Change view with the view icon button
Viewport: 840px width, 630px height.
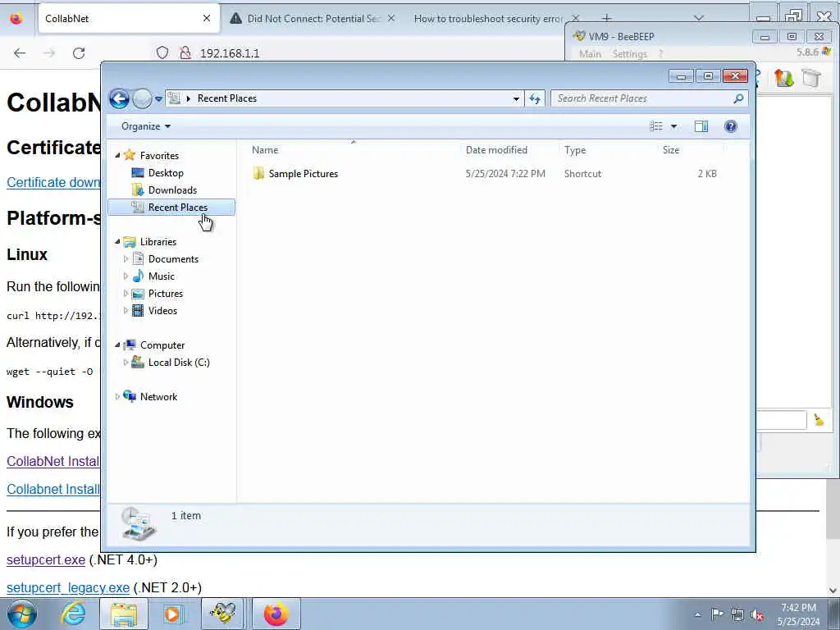(656, 126)
